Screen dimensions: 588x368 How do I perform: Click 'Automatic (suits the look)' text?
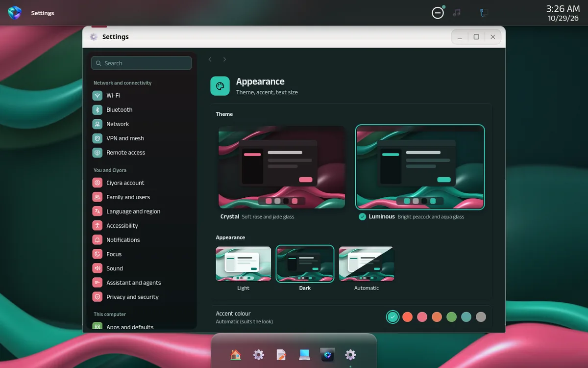pos(245,322)
